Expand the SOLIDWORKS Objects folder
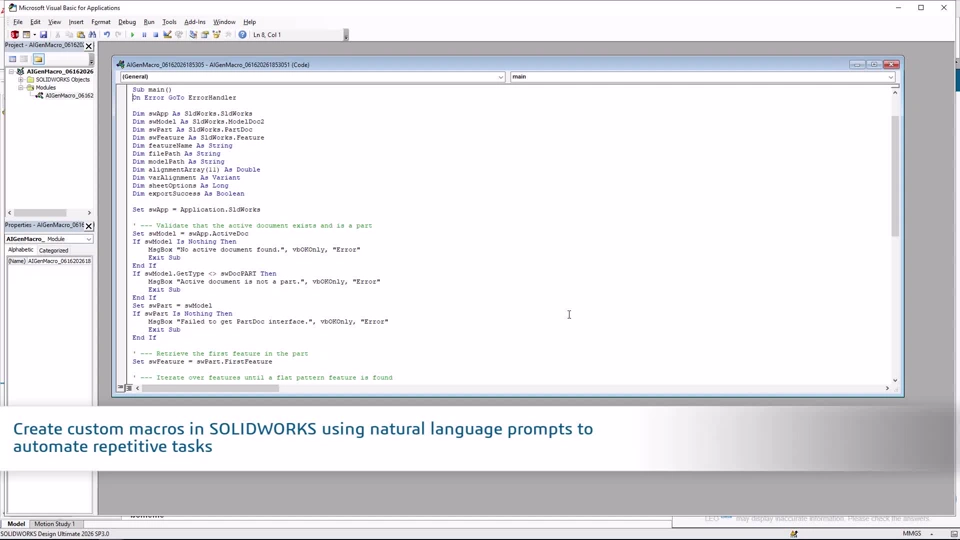960x540 pixels. coord(20,80)
